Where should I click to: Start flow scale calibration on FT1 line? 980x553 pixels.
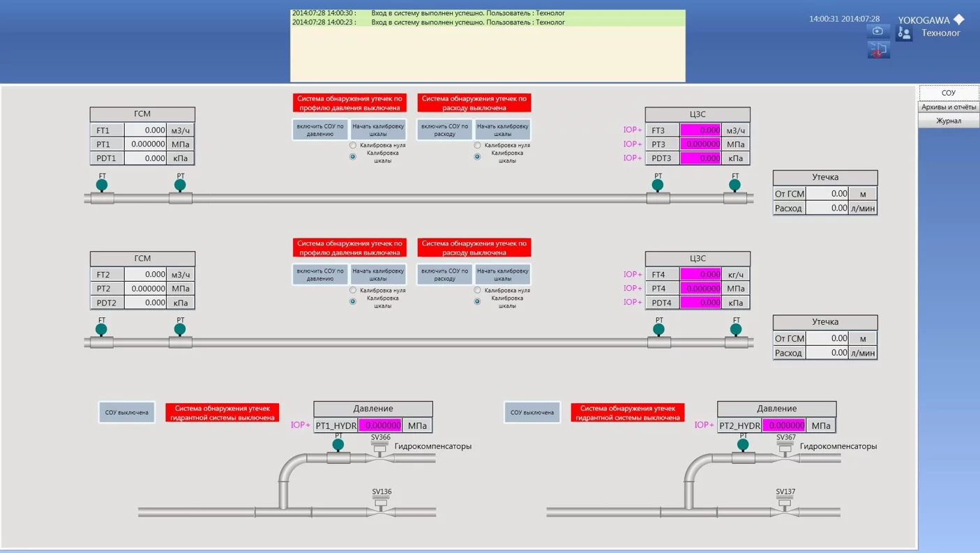(503, 130)
